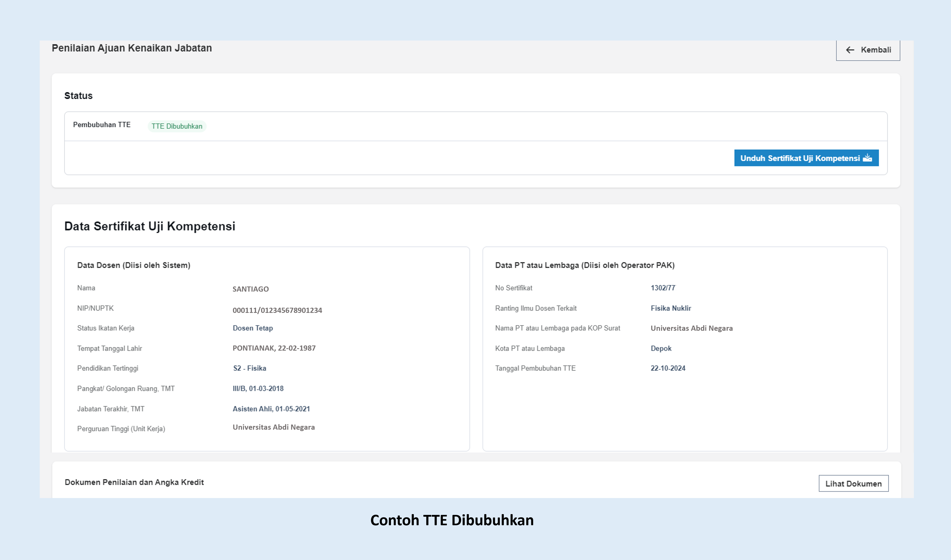951x560 pixels.
Task: Click the Status Ikatan Kerja label
Action: (106, 328)
